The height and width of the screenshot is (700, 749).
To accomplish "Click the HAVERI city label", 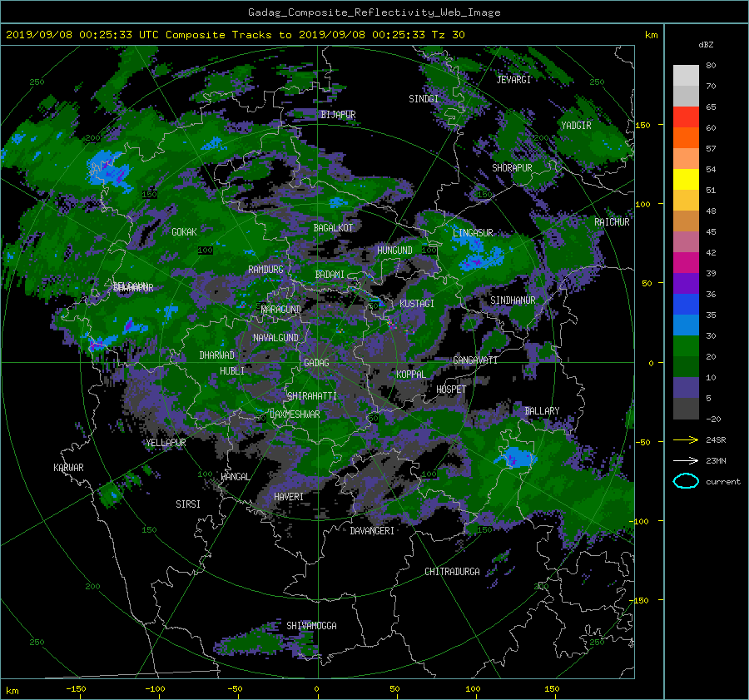I will [x=289, y=497].
